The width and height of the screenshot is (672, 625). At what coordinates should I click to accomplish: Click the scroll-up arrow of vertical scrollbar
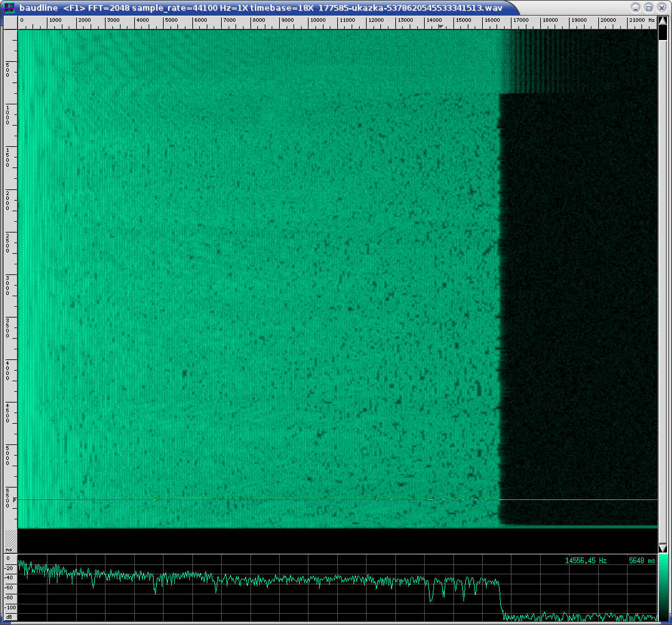(663, 21)
